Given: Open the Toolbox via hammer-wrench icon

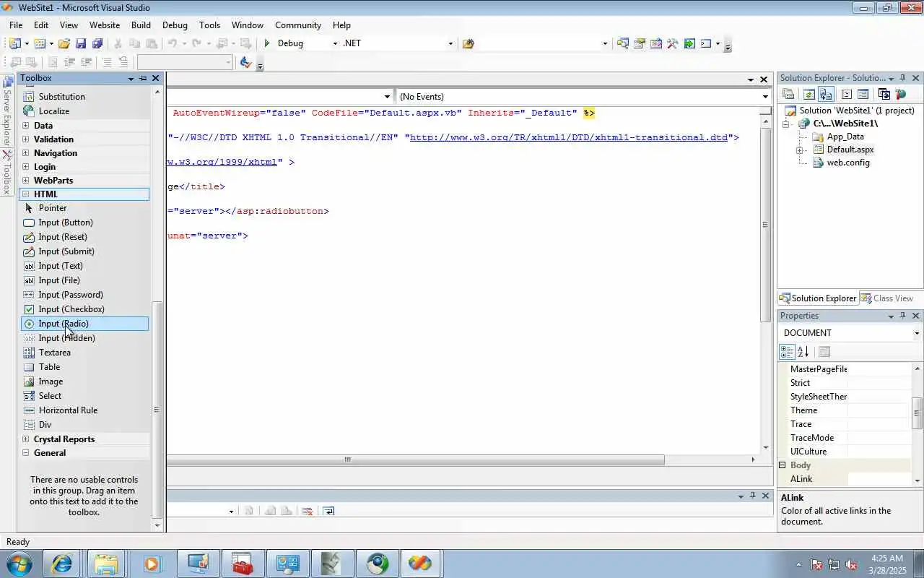Looking at the screenshot, I should click(x=673, y=43).
